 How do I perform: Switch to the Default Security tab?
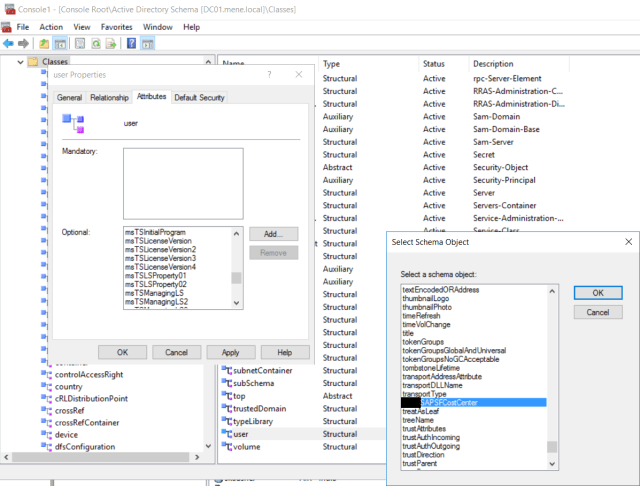tap(200, 97)
